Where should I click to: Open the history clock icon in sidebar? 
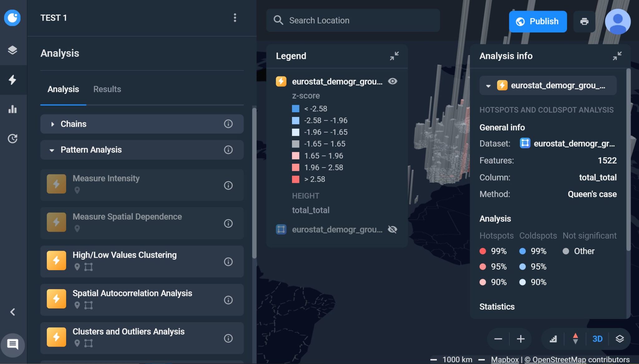click(12, 138)
